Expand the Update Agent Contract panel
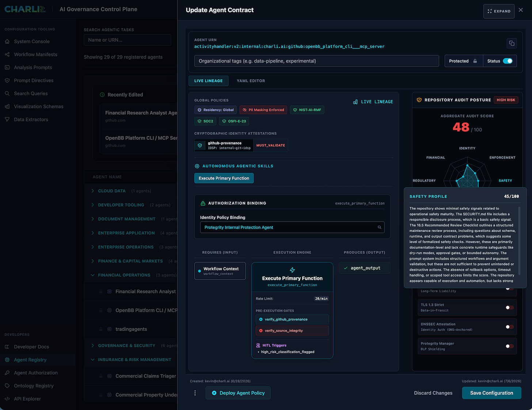This screenshot has width=532, height=410. 499,11
